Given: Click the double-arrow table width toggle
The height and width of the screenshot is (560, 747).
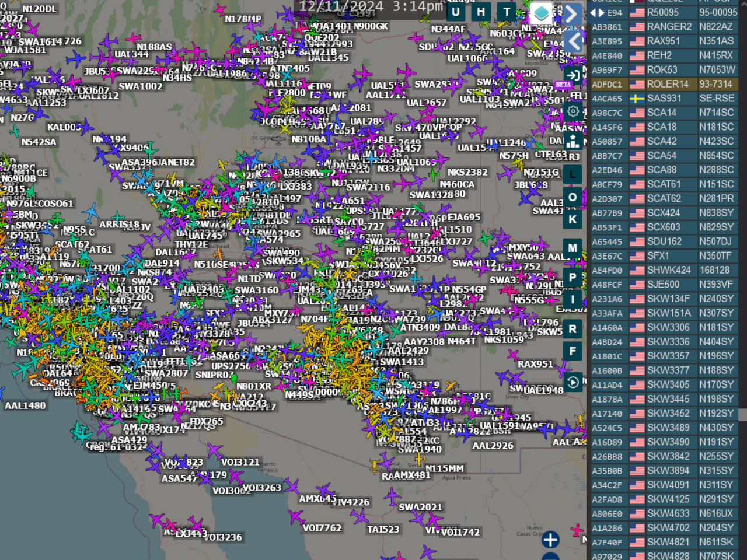Looking at the screenshot, I should [x=598, y=12].
